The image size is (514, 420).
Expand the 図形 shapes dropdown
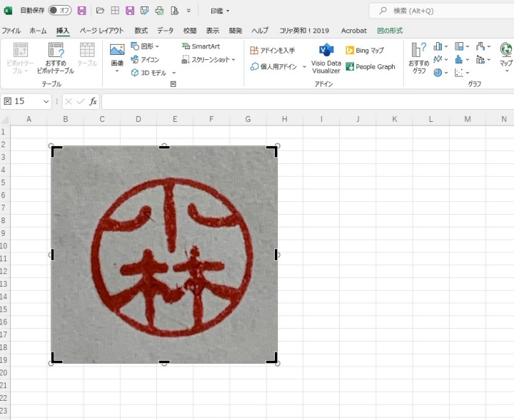point(157,46)
